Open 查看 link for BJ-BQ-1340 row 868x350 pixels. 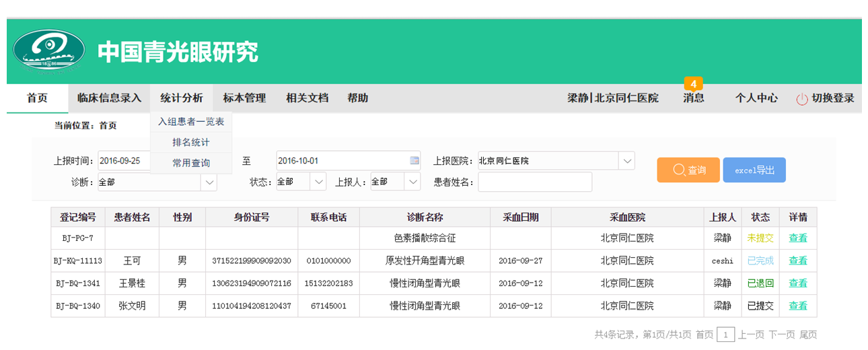[798, 306]
